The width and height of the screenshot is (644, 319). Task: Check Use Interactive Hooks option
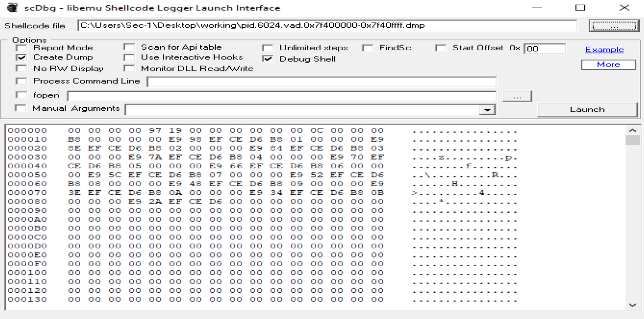pos(129,57)
